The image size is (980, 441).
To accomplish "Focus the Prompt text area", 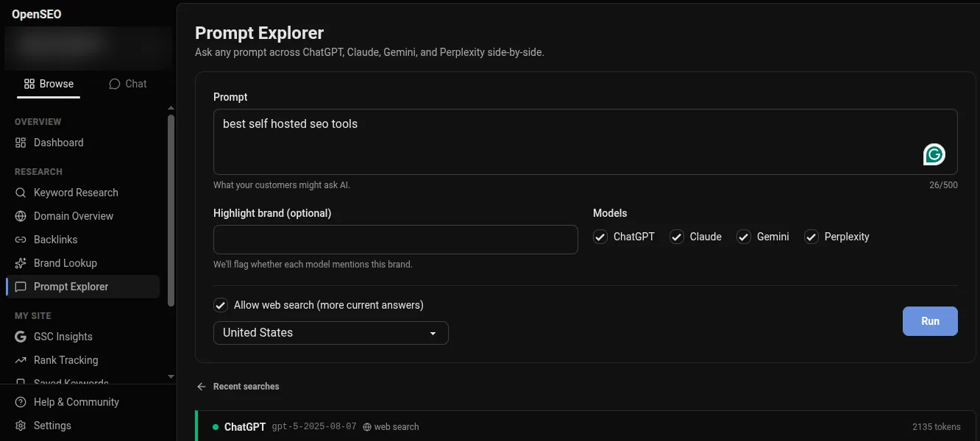I will (x=586, y=142).
